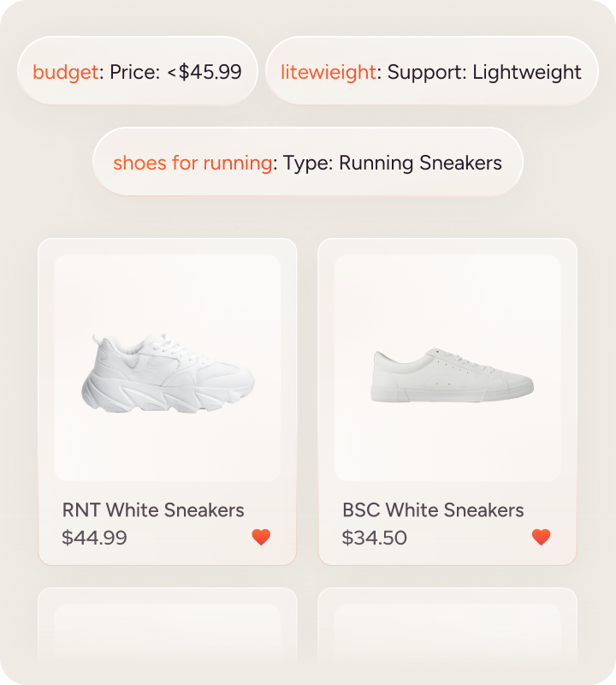Select the 'Support: Lightweight' filter text
The image size is (616, 685).
(484, 72)
